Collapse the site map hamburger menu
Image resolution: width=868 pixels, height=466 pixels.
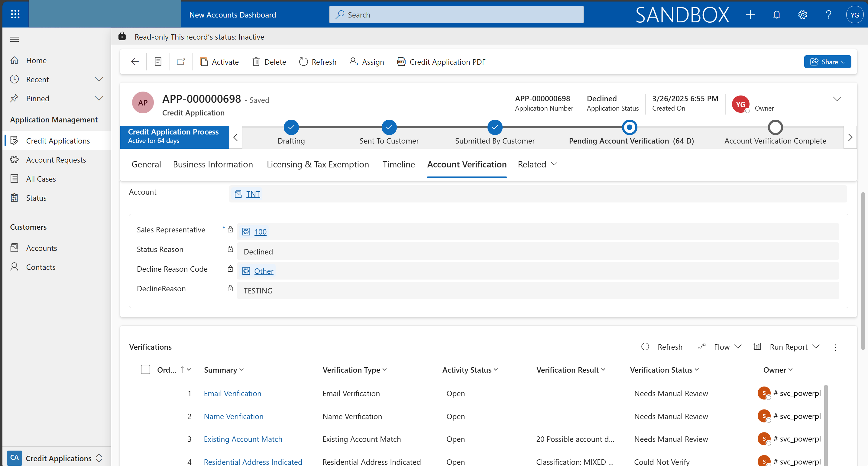click(15, 39)
